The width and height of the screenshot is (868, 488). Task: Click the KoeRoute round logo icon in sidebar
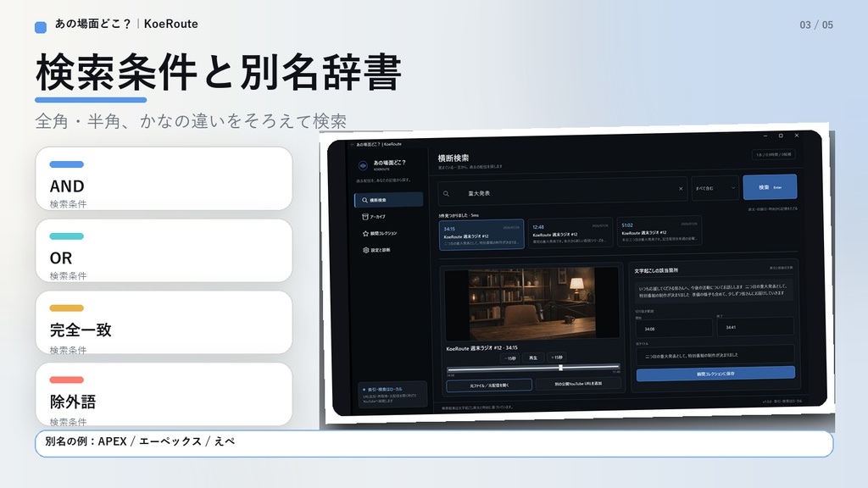[x=363, y=165]
